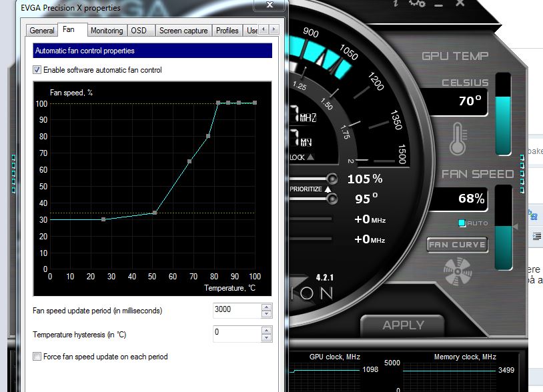Select the fan curve point at 80 percent

click(x=208, y=136)
